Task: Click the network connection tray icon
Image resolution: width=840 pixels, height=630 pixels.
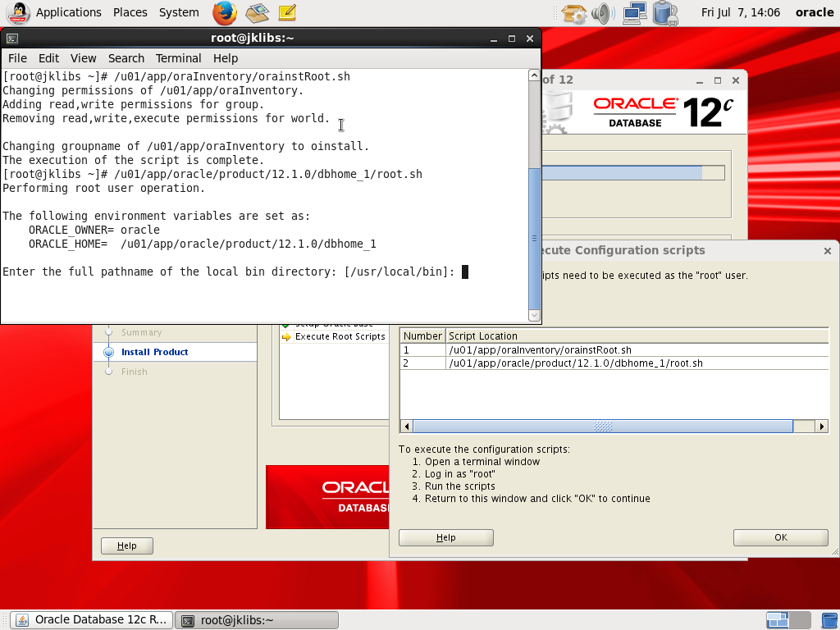Action: click(635, 13)
